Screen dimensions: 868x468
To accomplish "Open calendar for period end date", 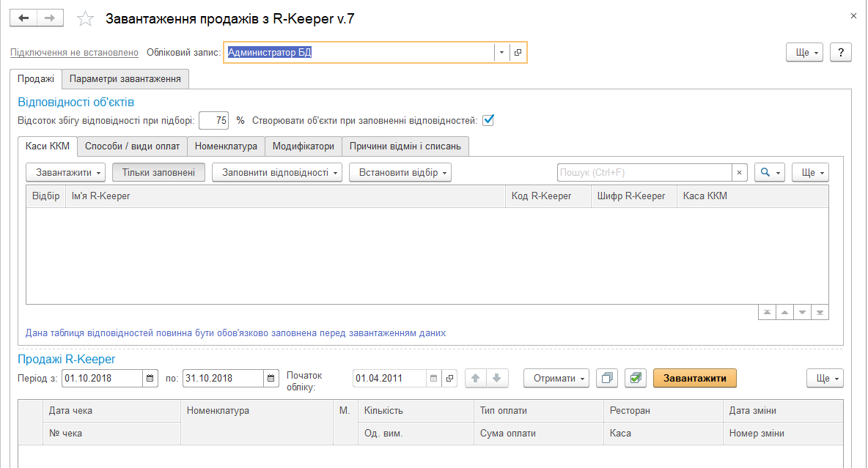I will pyautogui.click(x=271, y=379).
